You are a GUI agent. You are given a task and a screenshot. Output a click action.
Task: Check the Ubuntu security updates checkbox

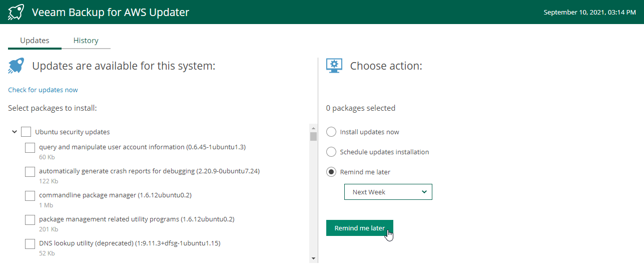26,132
